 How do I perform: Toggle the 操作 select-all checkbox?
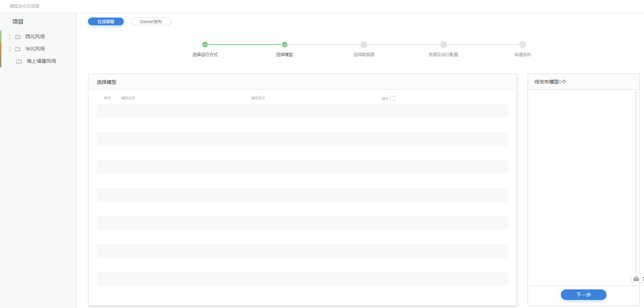coord(393,99)
